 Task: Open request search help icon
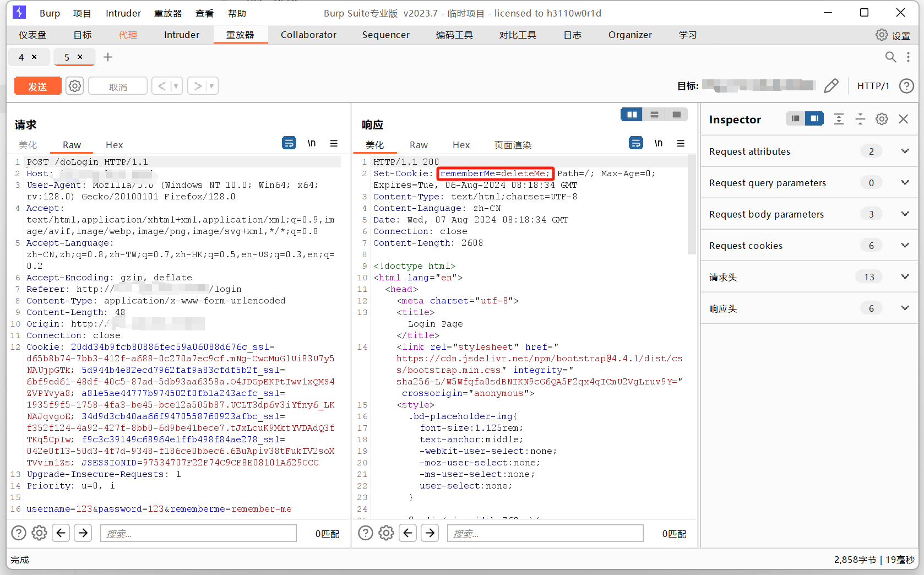click(x=19, y=533)
